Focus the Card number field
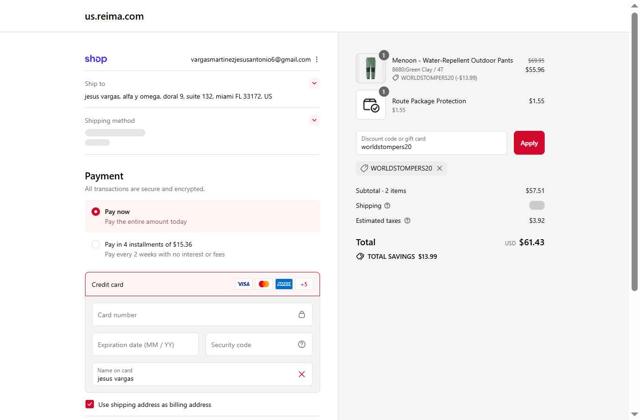Viewport: 640px width, 420px height. tap(202, 314)
